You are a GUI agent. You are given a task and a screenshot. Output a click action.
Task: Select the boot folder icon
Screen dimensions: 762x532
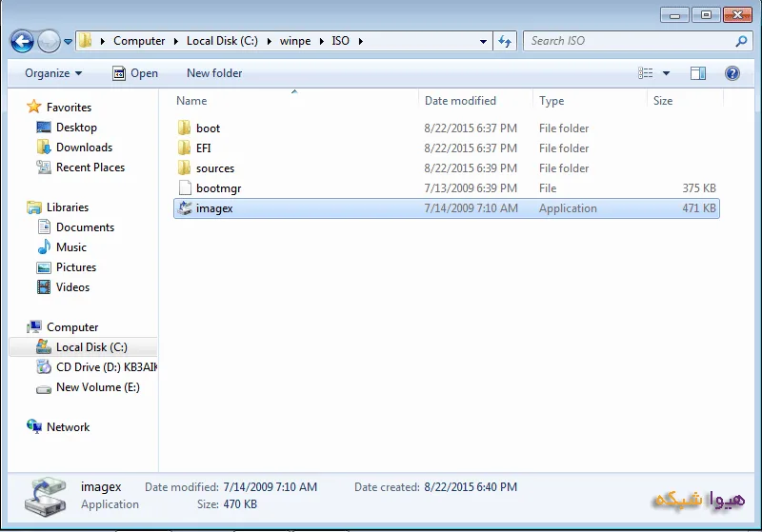point(184,128)
